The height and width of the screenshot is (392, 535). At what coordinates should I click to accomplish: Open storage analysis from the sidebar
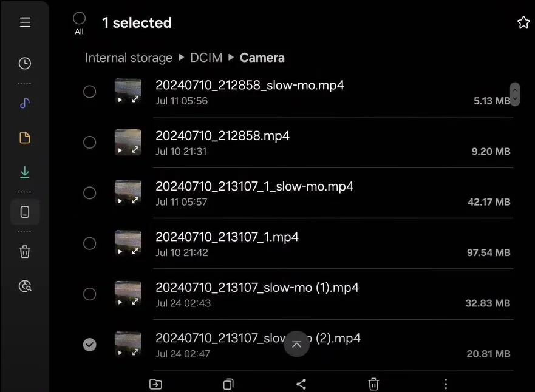(24, 286)
